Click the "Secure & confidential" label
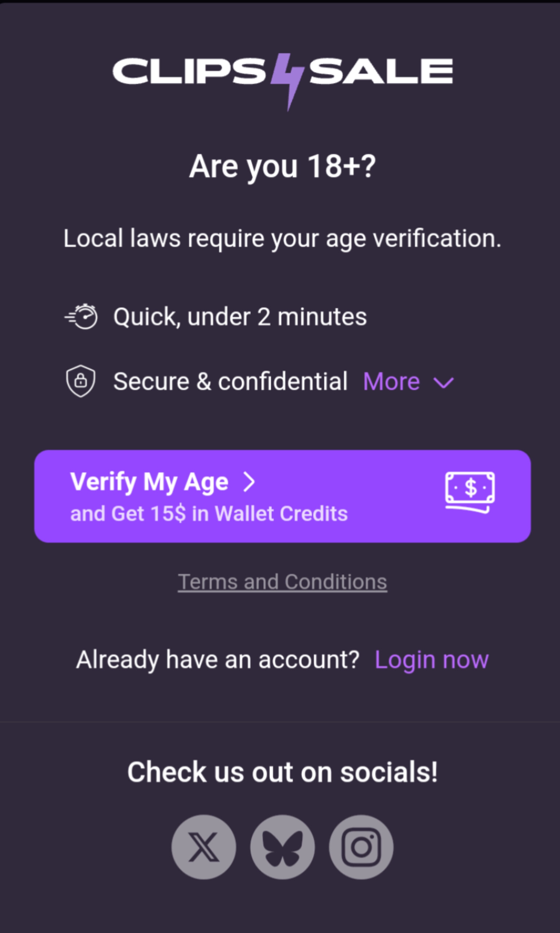 pos(230,381)
